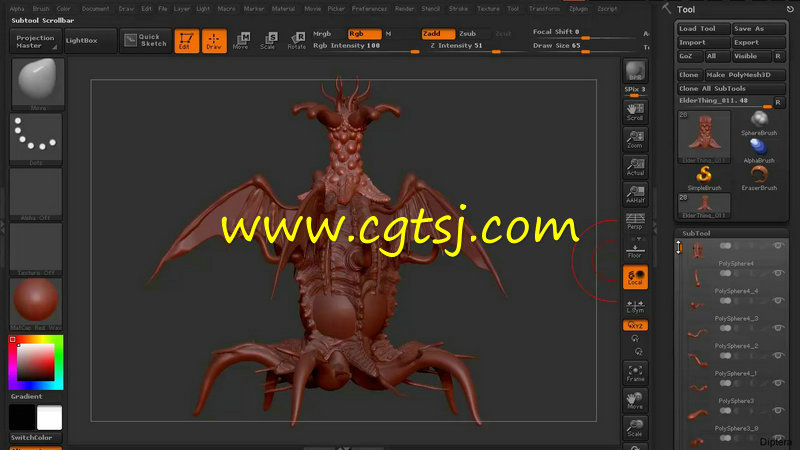
Task: Click Make PolyMesh3D button
Action: (x=745, y=74)
